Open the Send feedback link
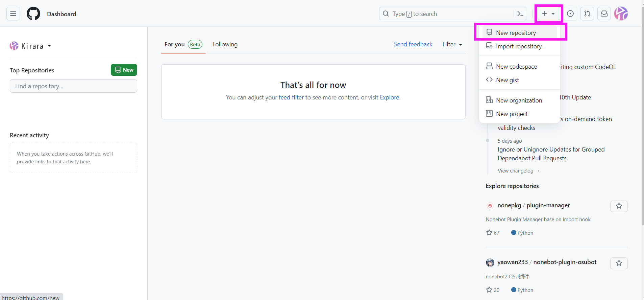This screenshot has width=644, height=300. click(x=413, y=44)
